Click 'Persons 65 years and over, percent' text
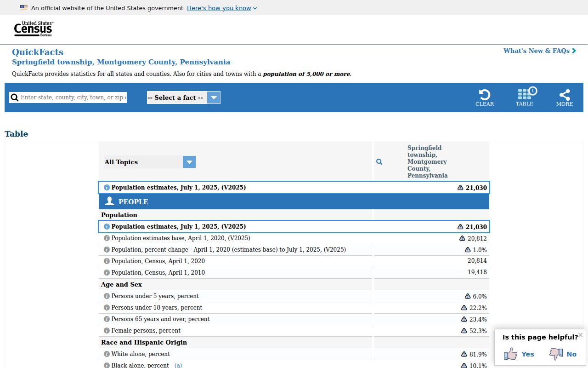The image size is (588, 368). tap(160, 319)
